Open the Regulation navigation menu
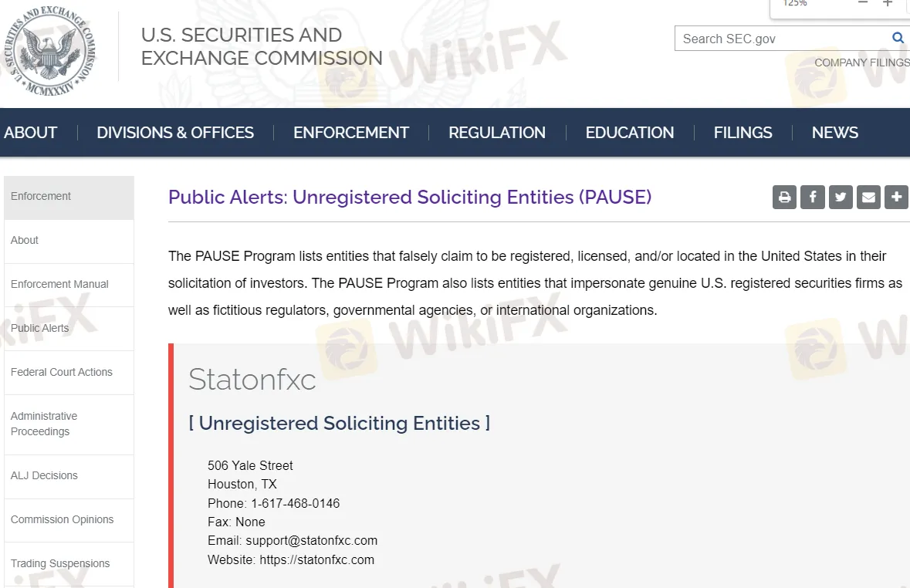Image resolution: width=910 pixels, height=588 pixels. tap(497, 133)
